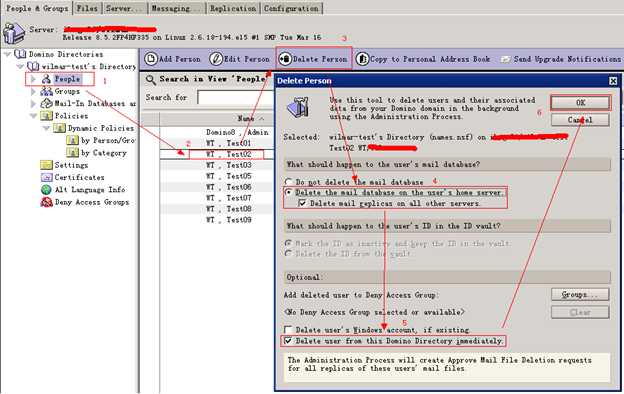Collapse the Dynamic Policies node
Image resolution: width=624 pixels, height=394 pixels.
point(47,128)
